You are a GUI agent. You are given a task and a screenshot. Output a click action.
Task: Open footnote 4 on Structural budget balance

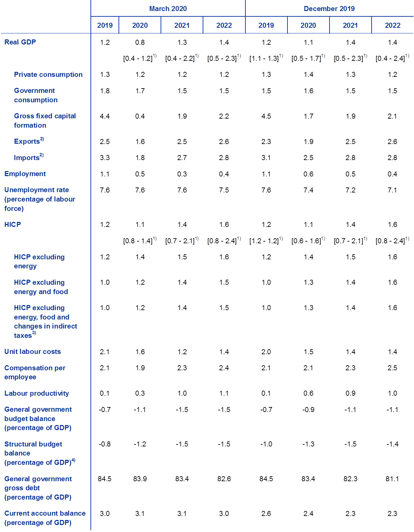point(74,460)
